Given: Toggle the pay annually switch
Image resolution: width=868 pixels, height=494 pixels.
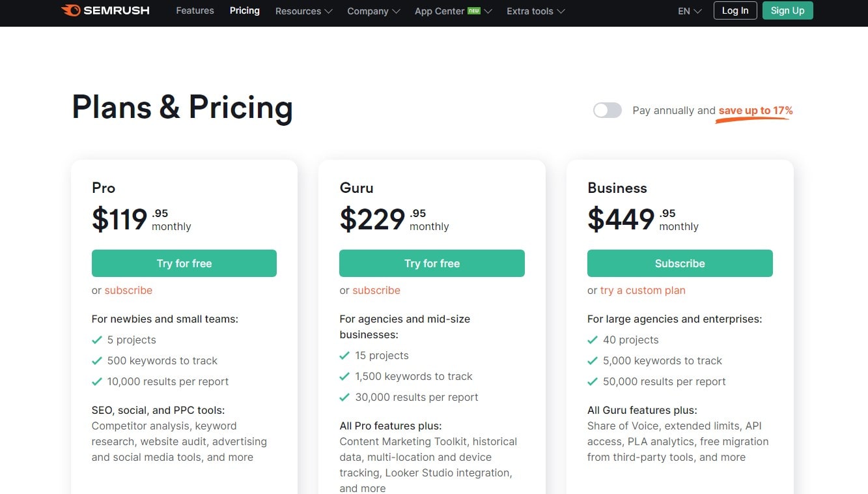Looking at the screenshot, I should [x=608, y=110].
